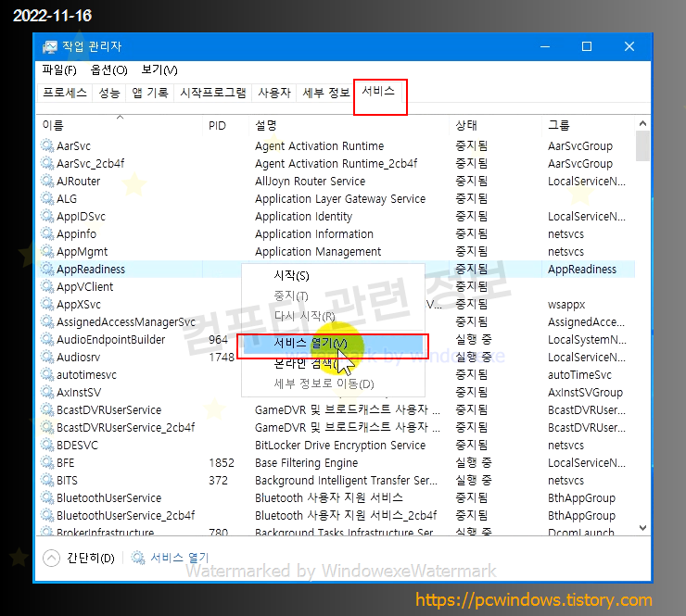Click the 간단히(D) button label
This screenshot has height=616, width=686.
tap(91, 558)
